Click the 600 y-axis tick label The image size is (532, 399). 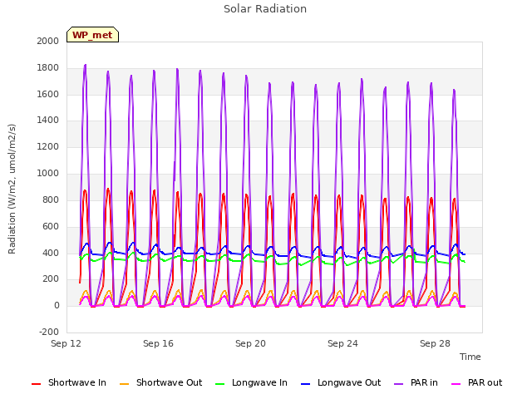click(x=51, y=226)
